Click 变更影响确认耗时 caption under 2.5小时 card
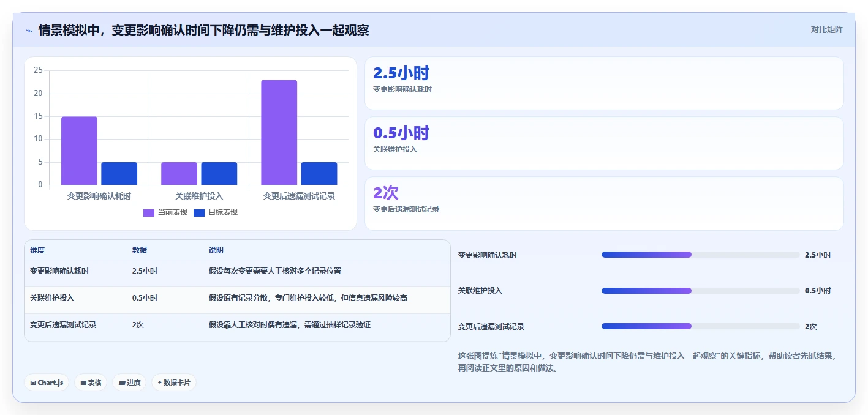 (402, 89)
